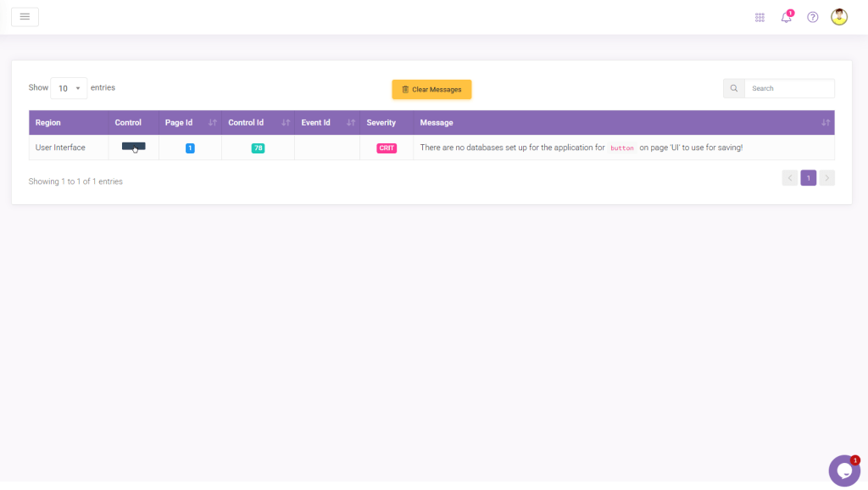
Task: Click the CRIT severity badge
Action: coord(387,148)
